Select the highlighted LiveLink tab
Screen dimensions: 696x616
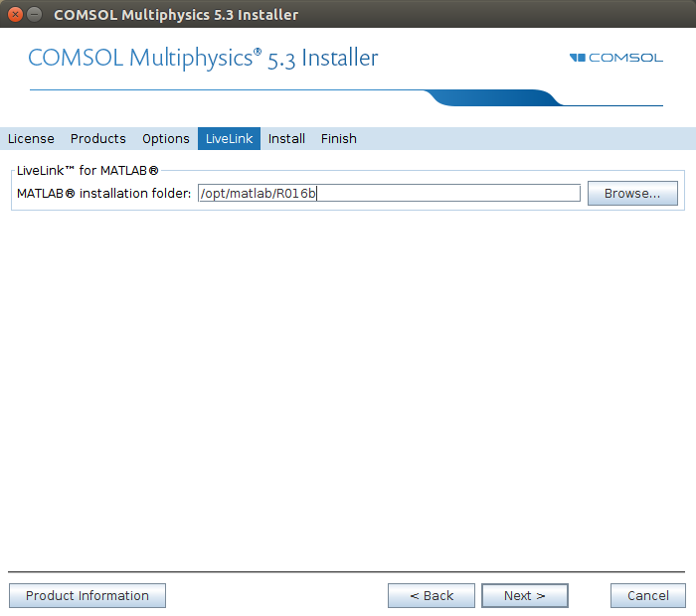(x=229, y=139)
